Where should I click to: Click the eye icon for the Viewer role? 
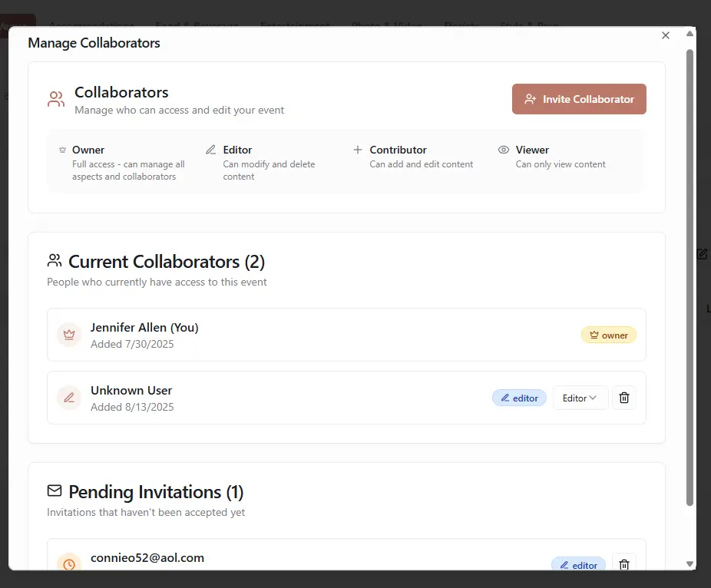[503, 150]
